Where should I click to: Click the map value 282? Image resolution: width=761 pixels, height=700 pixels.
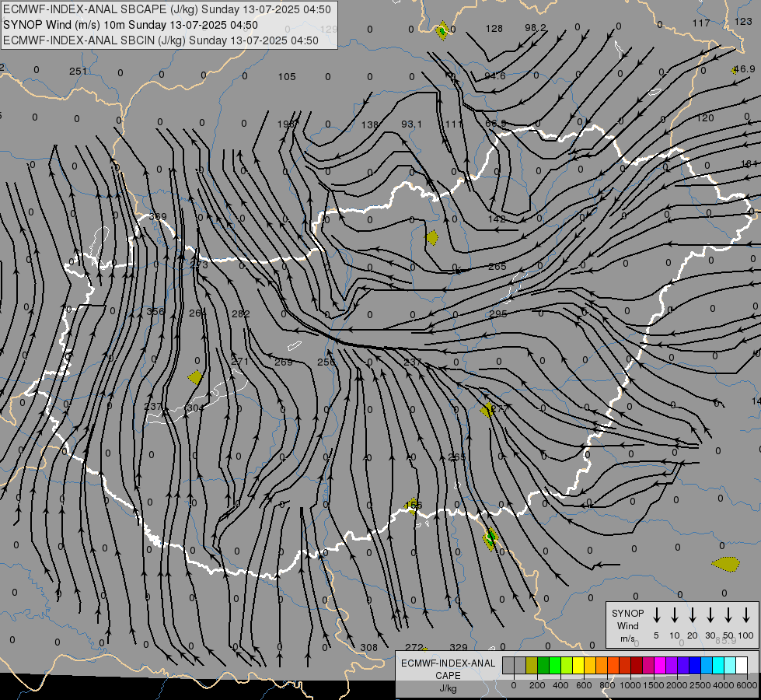[241, 313]
